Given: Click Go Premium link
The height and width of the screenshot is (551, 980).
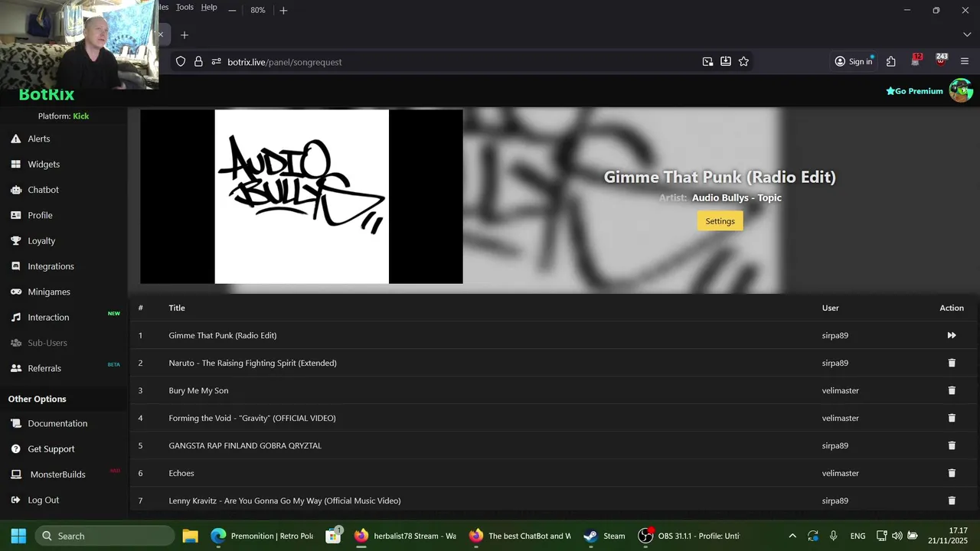Looking at the screenshot, I should [x=914, y=91].
